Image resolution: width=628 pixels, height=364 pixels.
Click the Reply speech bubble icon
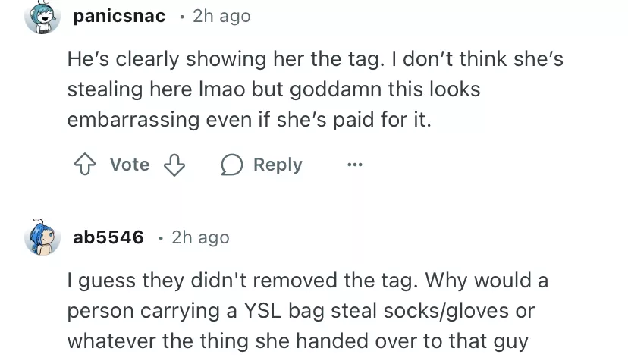coord(231,165)
